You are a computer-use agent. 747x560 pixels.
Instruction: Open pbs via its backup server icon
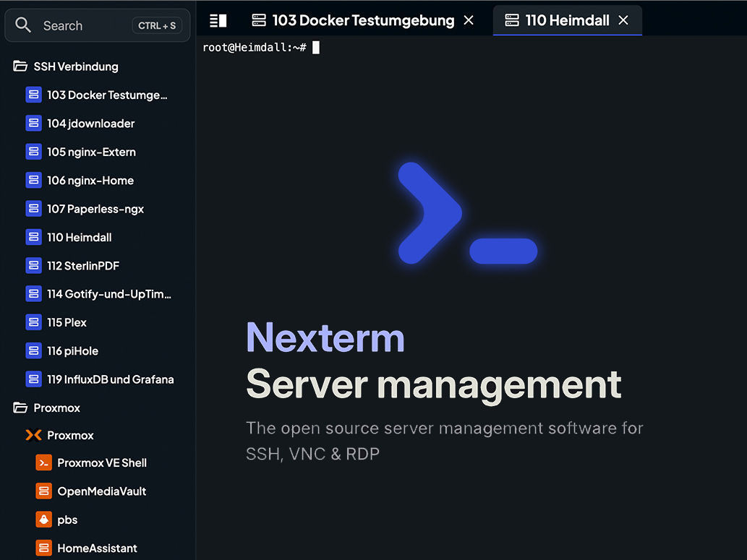coord(43,519)
